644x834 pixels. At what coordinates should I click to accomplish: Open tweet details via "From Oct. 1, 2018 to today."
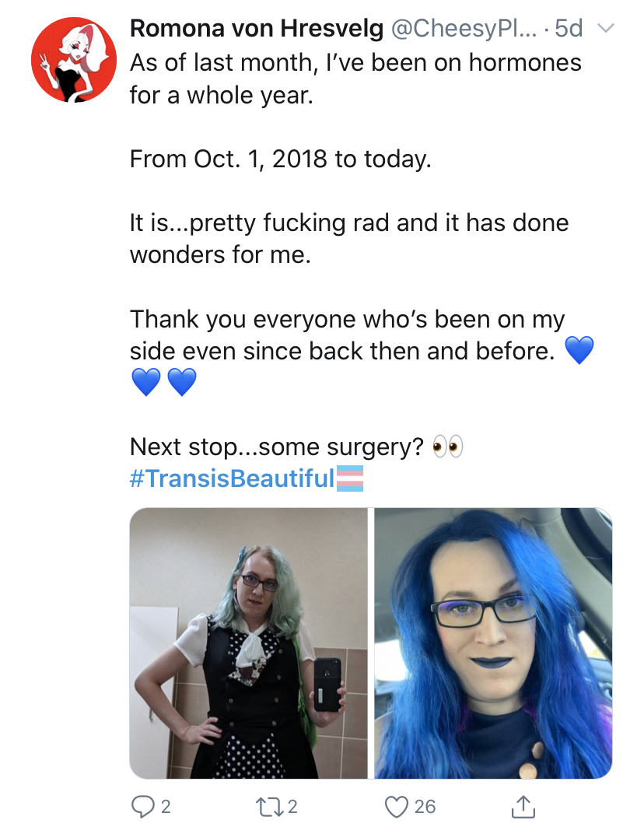(280, 159)
